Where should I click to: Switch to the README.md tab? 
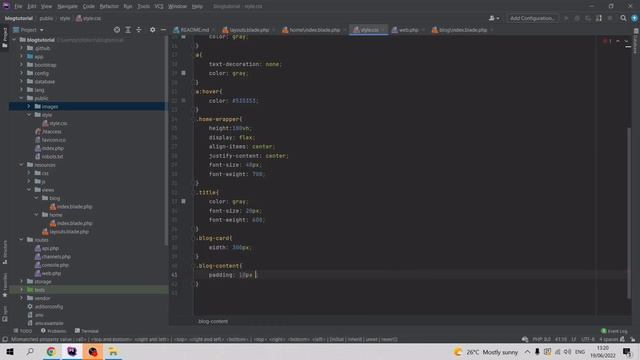[x=191, y=30]
